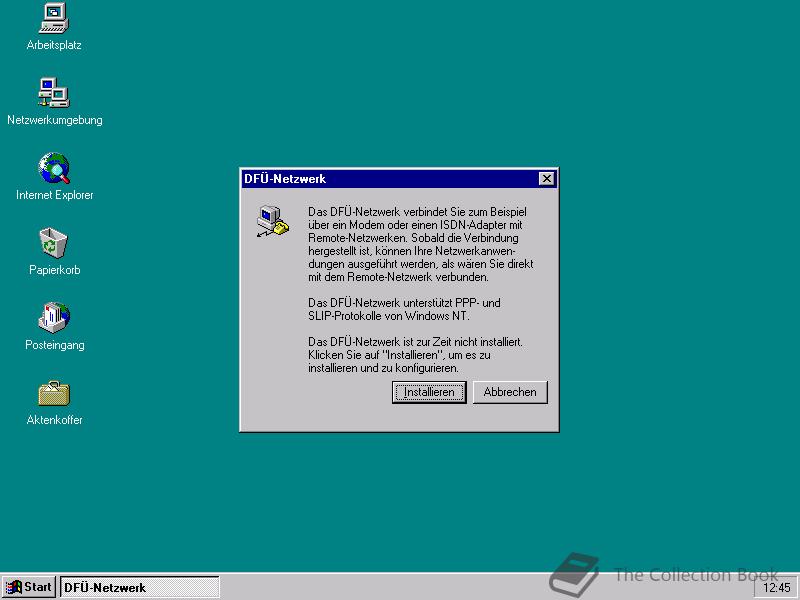Click the Installieren button
The image size is (800, 600).
429,392
